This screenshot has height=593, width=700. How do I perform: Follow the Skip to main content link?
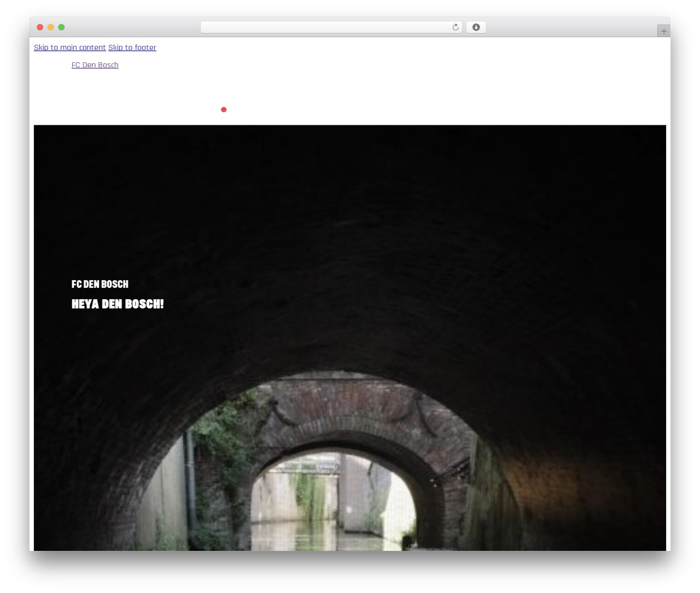click(70, 48)
